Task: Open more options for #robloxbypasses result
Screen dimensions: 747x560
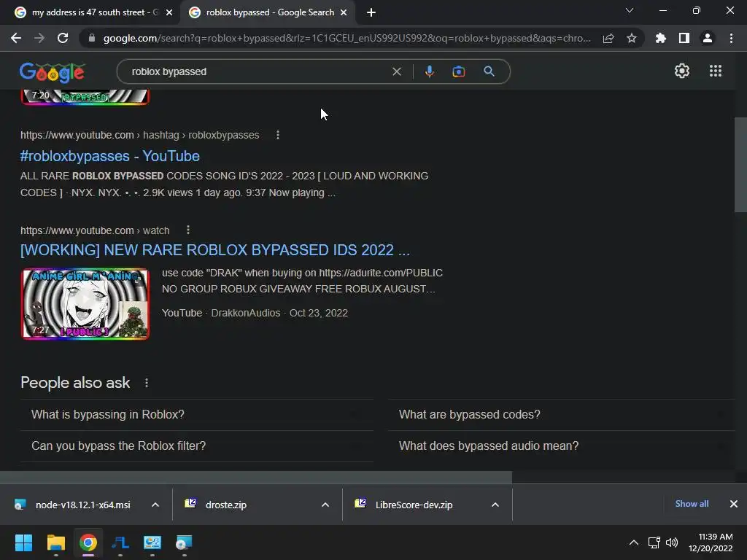Action: coord(278,135)
